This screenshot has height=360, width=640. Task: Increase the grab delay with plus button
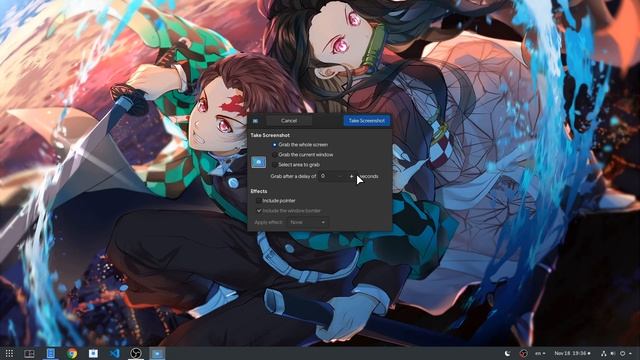click(351, 176)
